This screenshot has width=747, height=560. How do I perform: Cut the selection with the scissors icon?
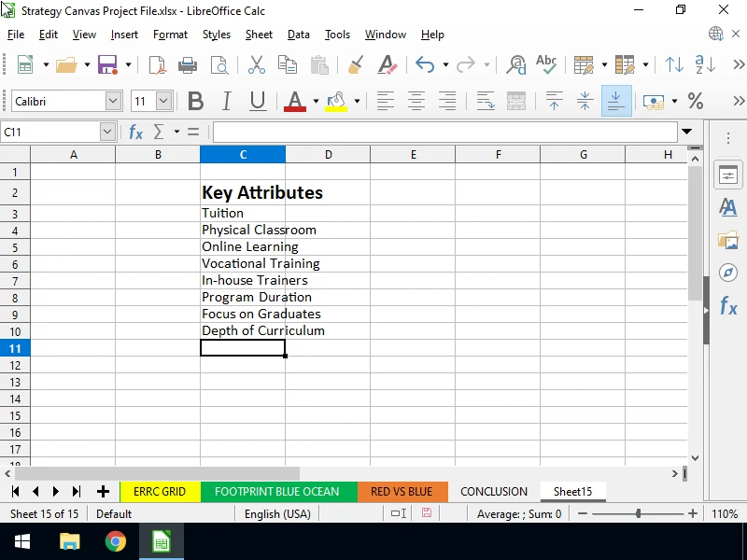[x=256, y=64]
